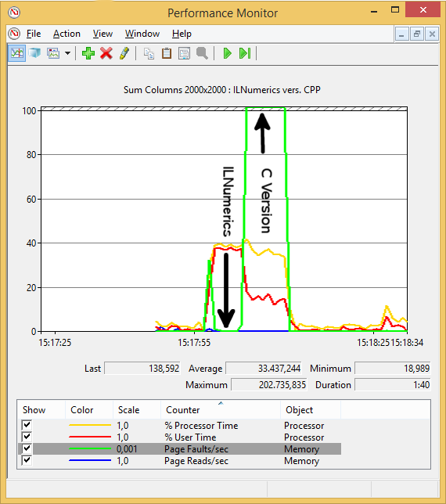Close inner MDI child window

[432, 34]
